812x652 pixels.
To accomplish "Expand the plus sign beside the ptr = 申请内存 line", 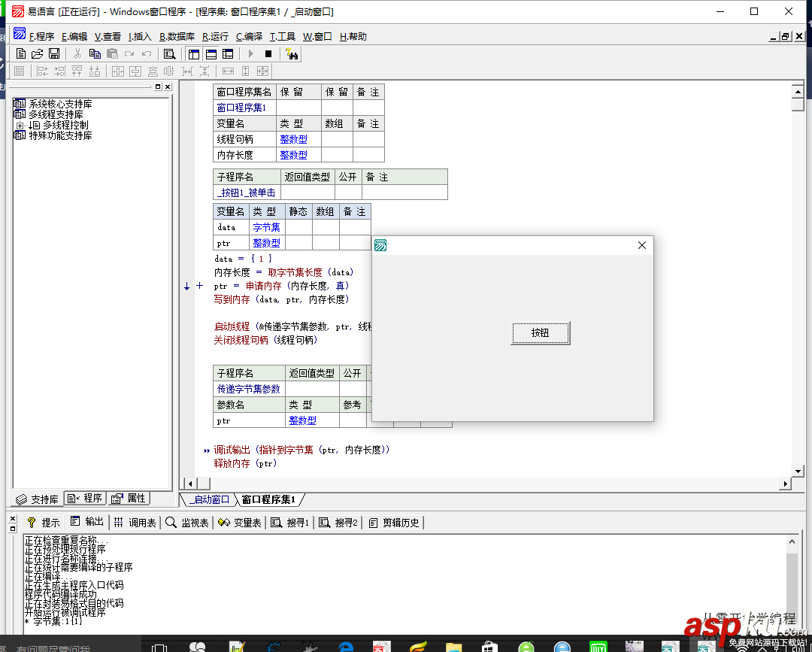I will [x=199, y=286].
